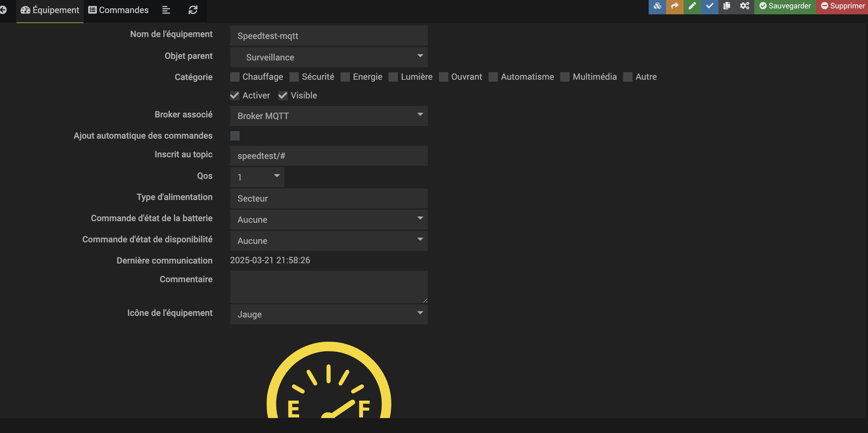Check the Energie category
Screen dimensions: 868x433
coord(345,77)
